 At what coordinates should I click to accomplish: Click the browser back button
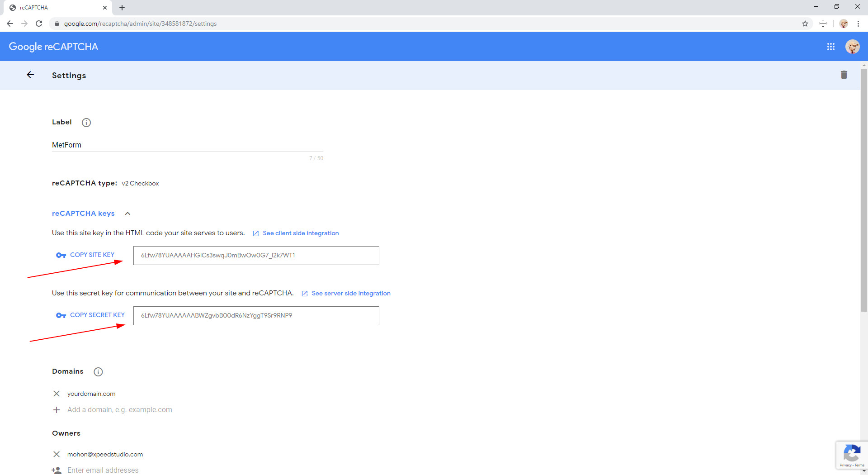(x=10, y=24)
